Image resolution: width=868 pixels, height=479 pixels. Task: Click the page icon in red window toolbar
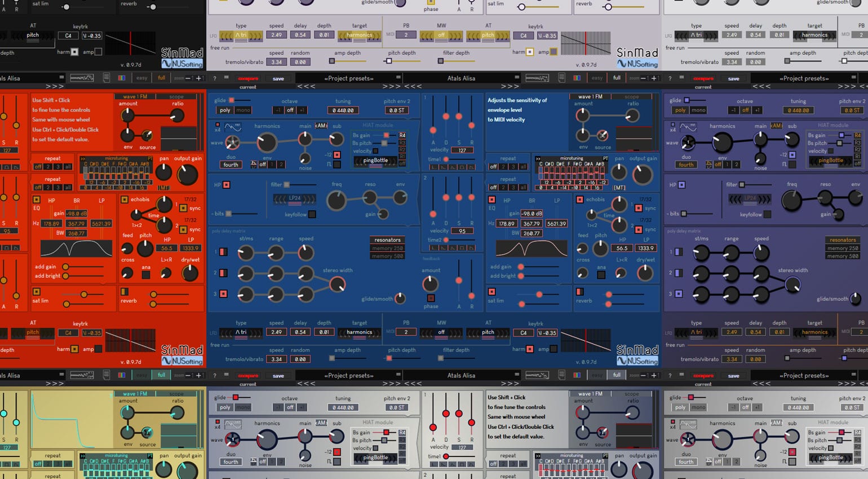(x=106, y=78)
